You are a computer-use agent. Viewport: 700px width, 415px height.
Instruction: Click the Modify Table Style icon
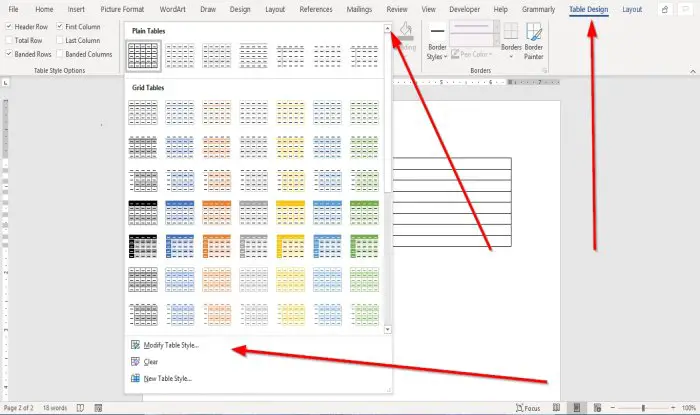(x=135, y=345)
